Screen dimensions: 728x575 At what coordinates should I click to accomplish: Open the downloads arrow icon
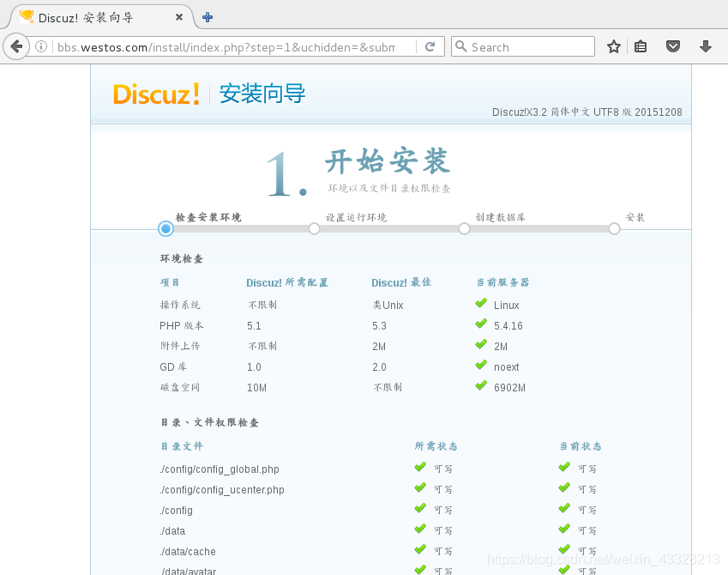tap(706, 46)
